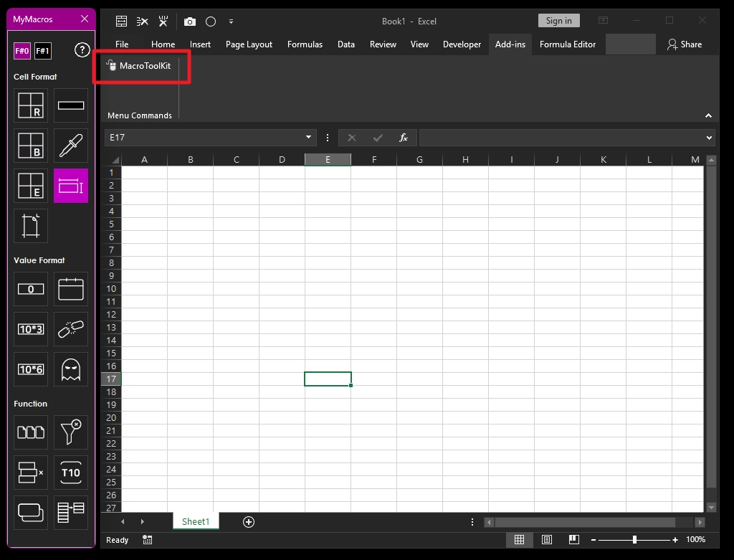Click the Sheet1 tab
This screenshot has width=734, height=560.
(x=196, y=521)
